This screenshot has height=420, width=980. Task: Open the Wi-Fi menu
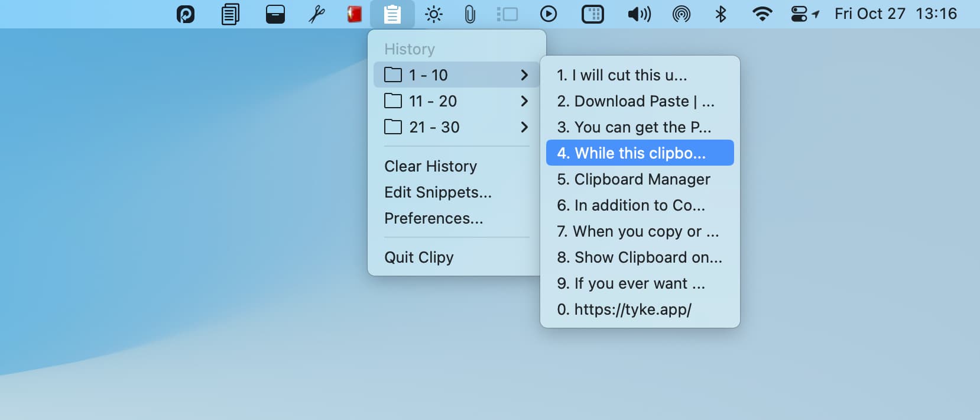(762, 14)
